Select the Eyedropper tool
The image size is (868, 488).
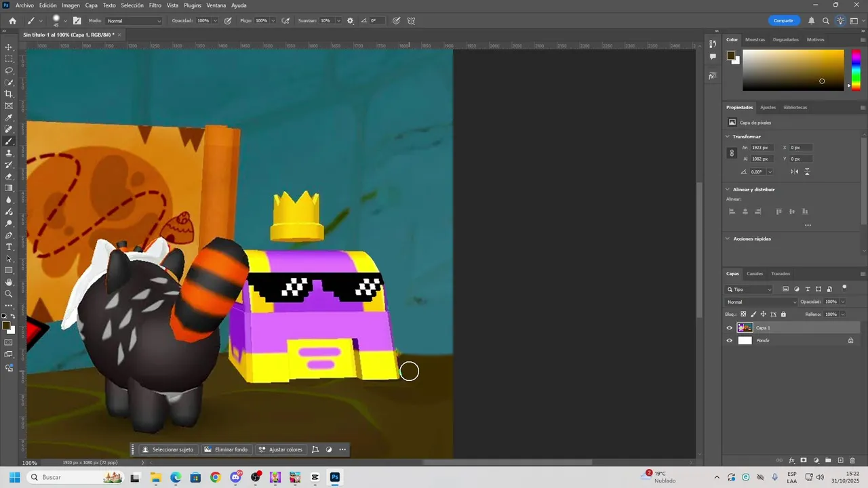click(x=9, y=118)
